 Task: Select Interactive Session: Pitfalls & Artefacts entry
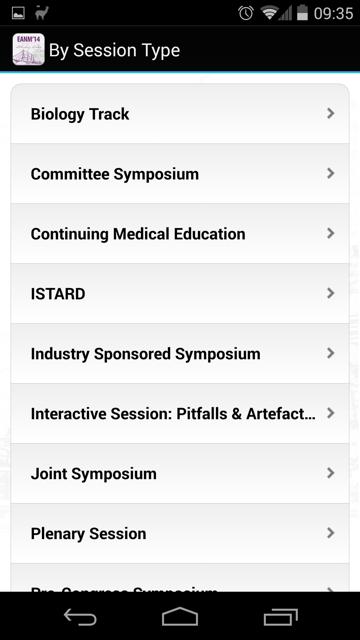coord(180,413)
